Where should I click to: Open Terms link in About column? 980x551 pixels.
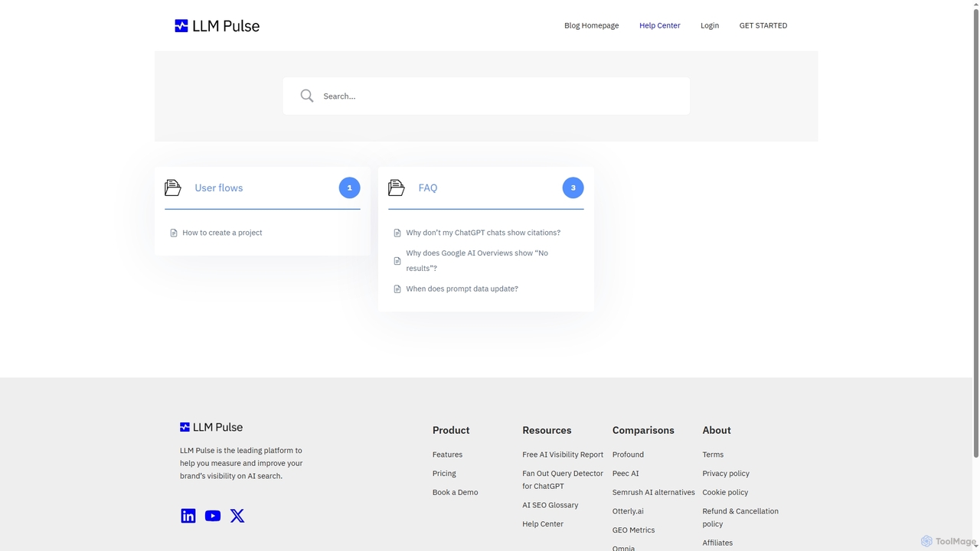tap(713, 455)
